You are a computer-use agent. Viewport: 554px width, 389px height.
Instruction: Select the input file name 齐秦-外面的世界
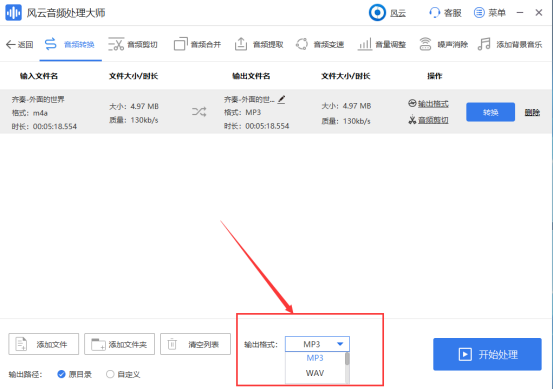point(38,99)
